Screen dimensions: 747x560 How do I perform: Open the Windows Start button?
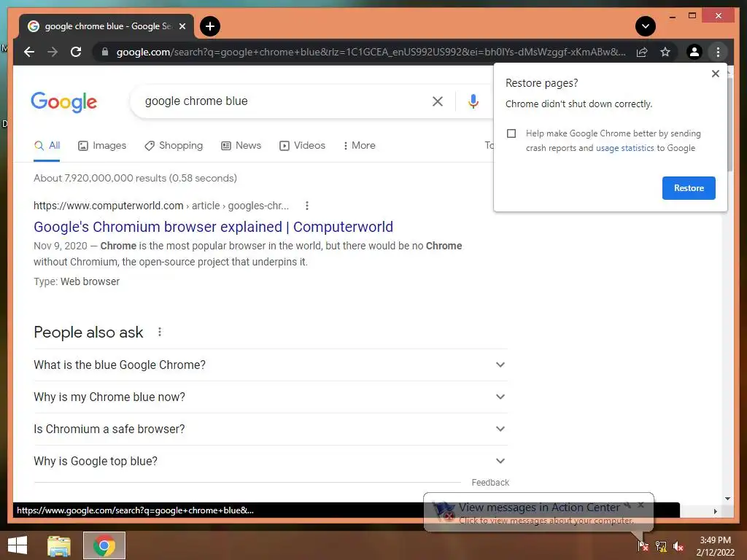pyautogui.click(x=18, y=545)
